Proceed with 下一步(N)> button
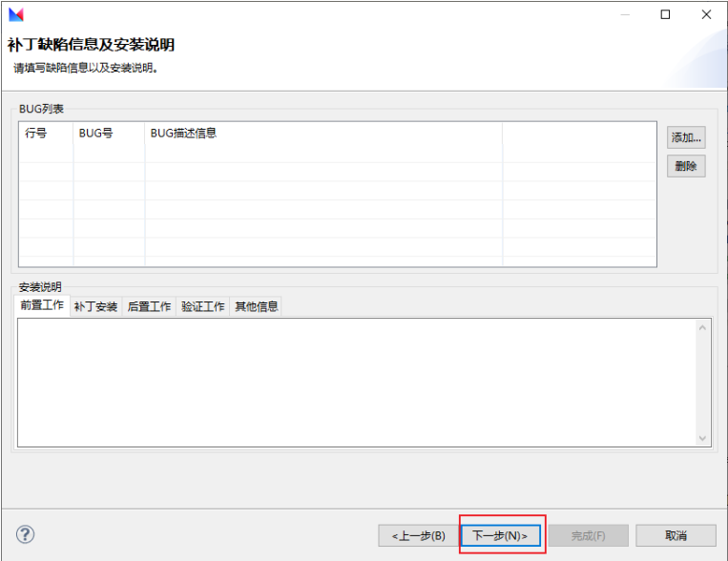This screenshot has width=728, height=561. pyautogui.click(x=501, y=536)
